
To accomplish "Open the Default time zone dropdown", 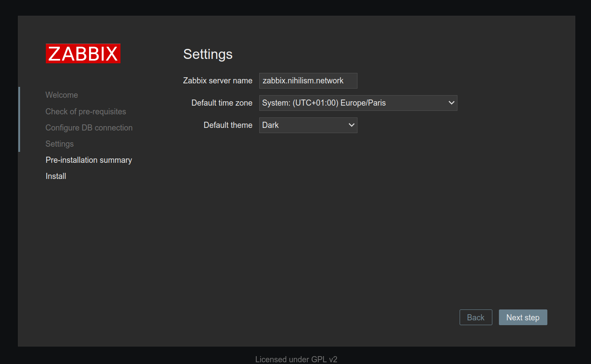I will click(358, 103).
